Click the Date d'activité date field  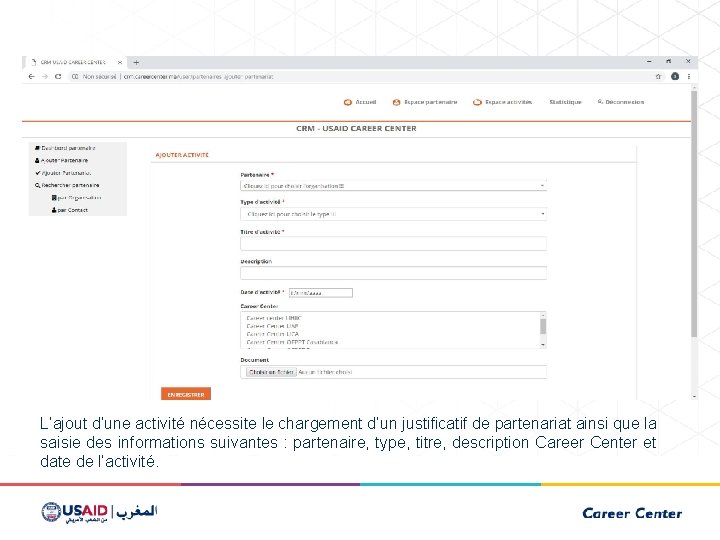click(321, 293)
